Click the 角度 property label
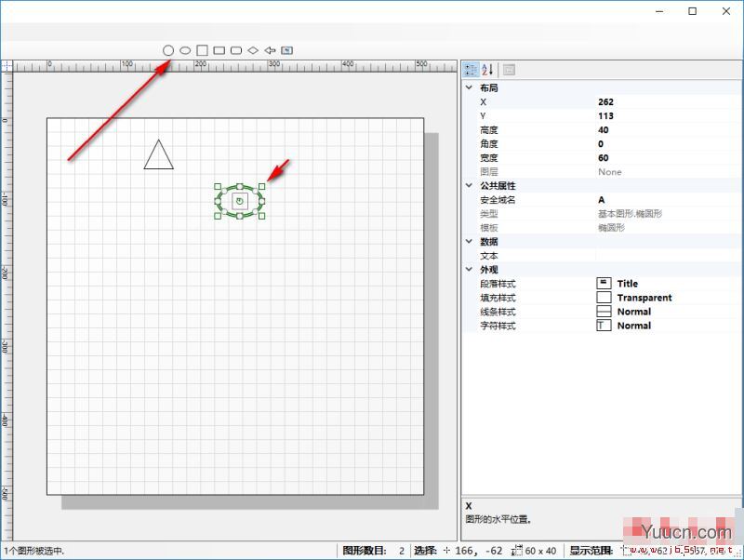The width and height of the screenshot is (744, 560). pos(489,144)
